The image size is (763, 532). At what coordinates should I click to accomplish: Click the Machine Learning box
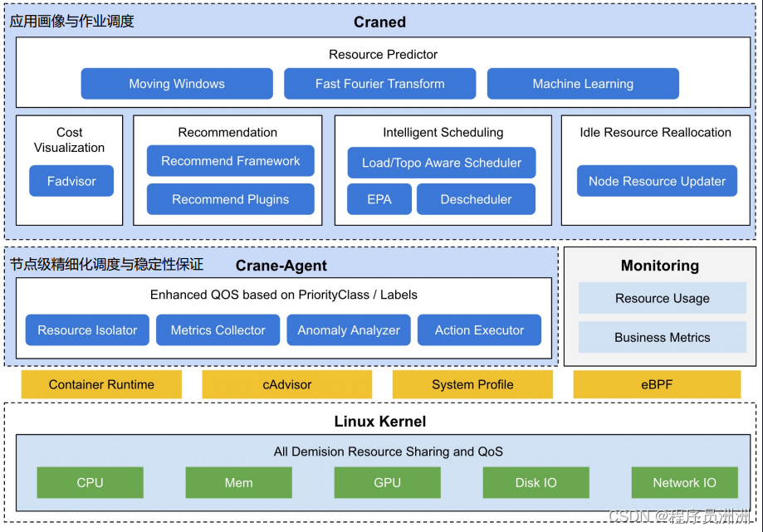point(583,84)
